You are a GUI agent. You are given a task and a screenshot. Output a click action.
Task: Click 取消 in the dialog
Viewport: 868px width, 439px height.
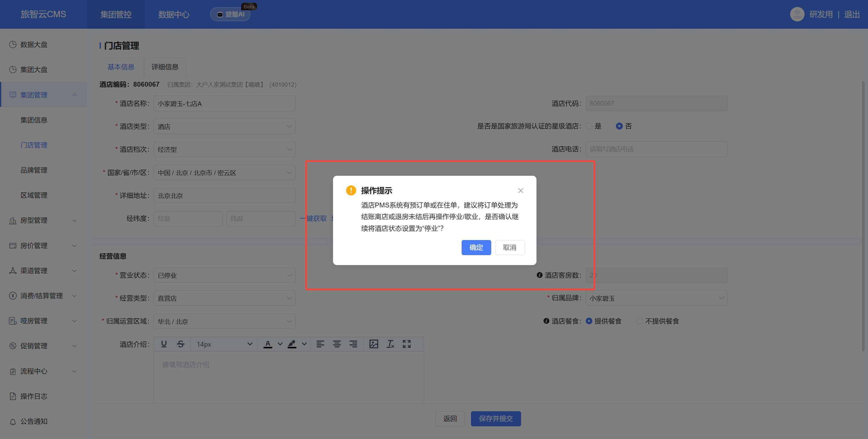pyautogui.click(x=510, y=247)
